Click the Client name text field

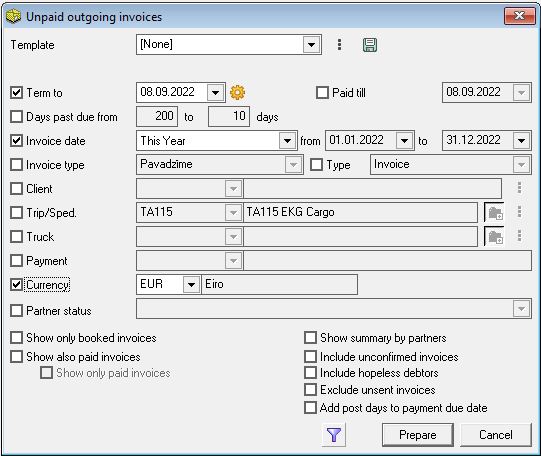(372, 189)
